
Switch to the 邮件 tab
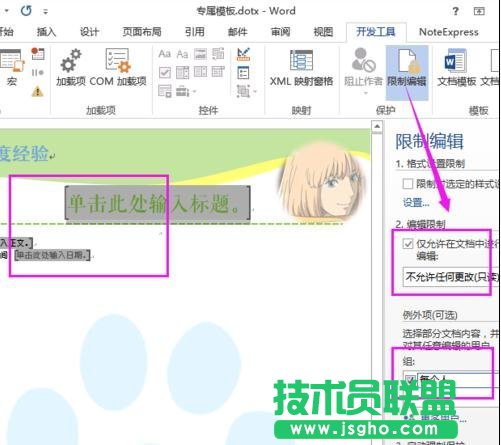coord(238,32)
